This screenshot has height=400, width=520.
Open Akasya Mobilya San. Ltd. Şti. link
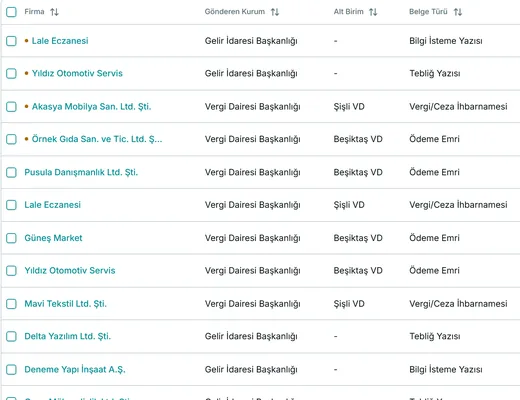pyautogui.click(x=91, y=107)
